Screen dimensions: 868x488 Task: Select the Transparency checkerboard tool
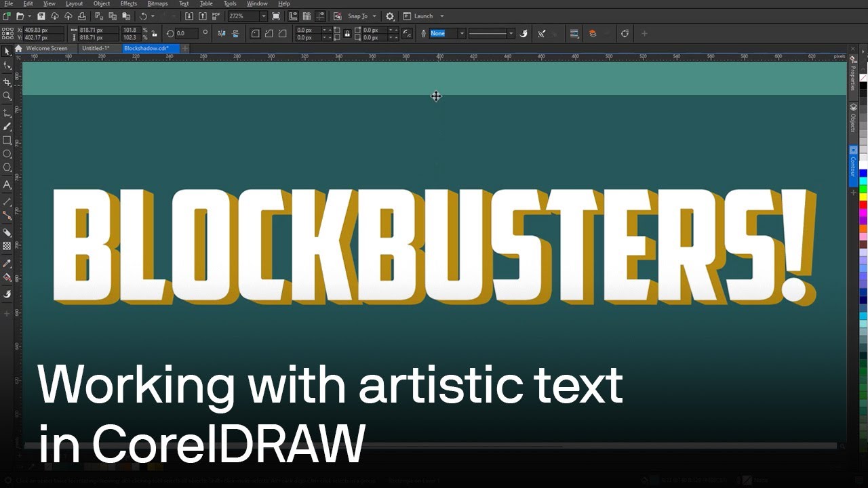[x=7, y=246]
